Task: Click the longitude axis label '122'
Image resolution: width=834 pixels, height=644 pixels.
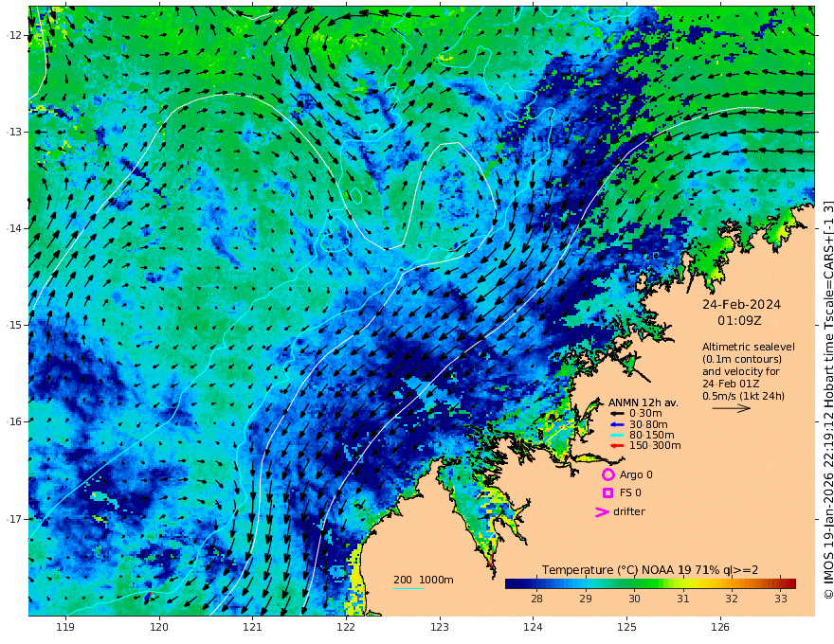Action: point(346,628)
